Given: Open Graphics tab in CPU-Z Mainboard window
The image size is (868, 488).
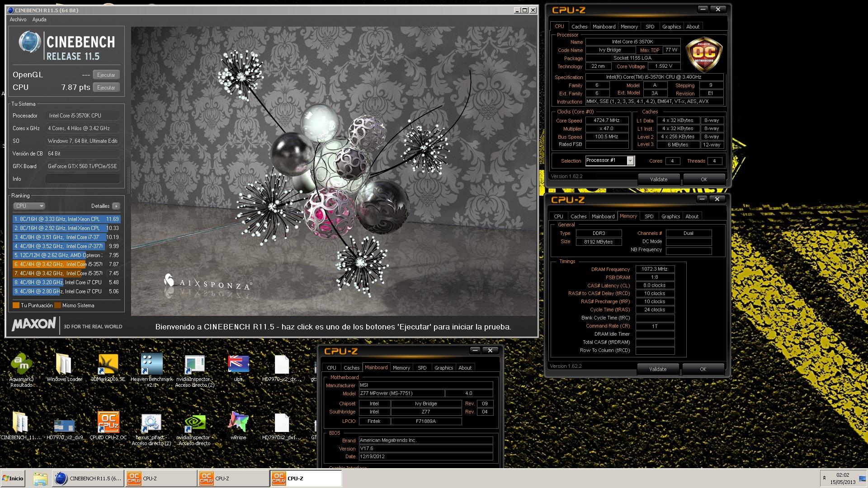Looking at the screenshot, I should pyautogui.click(x=443, y=368).
